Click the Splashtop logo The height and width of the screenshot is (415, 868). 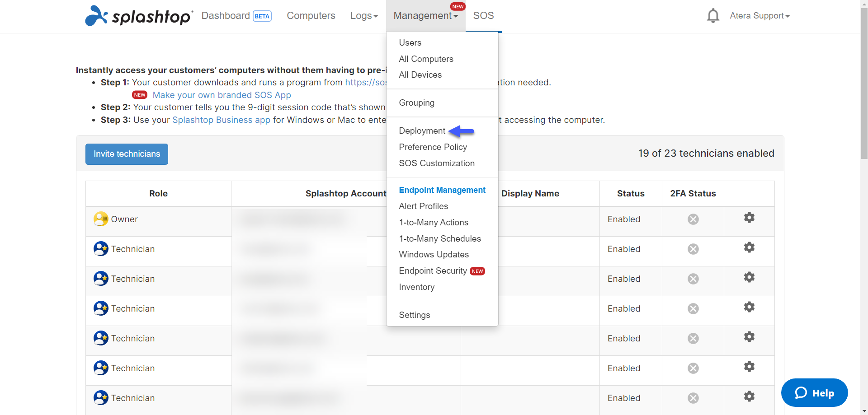point(139,15)
